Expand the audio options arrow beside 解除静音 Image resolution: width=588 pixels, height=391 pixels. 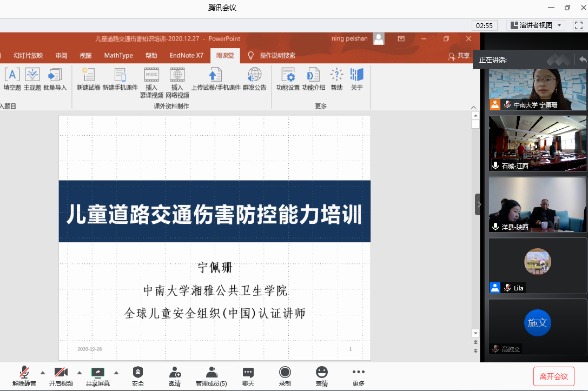point(43,372)
